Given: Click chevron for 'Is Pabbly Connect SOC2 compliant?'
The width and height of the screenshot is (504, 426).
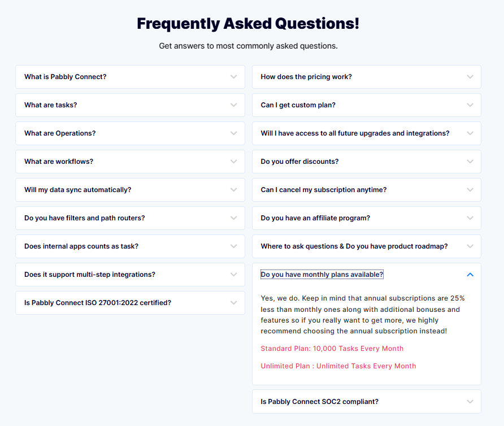Looking at the screenshot, I should pyautogui.click(x=470, y=402).
